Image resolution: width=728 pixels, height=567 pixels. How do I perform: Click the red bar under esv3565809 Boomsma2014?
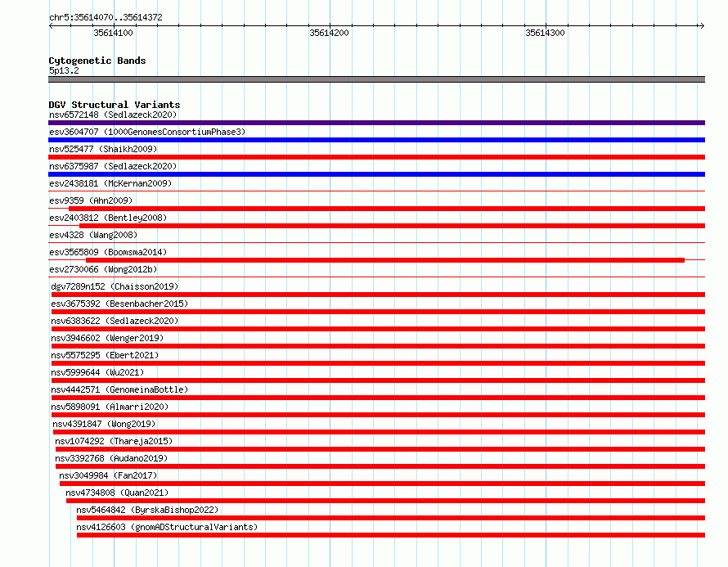point(385,260)
